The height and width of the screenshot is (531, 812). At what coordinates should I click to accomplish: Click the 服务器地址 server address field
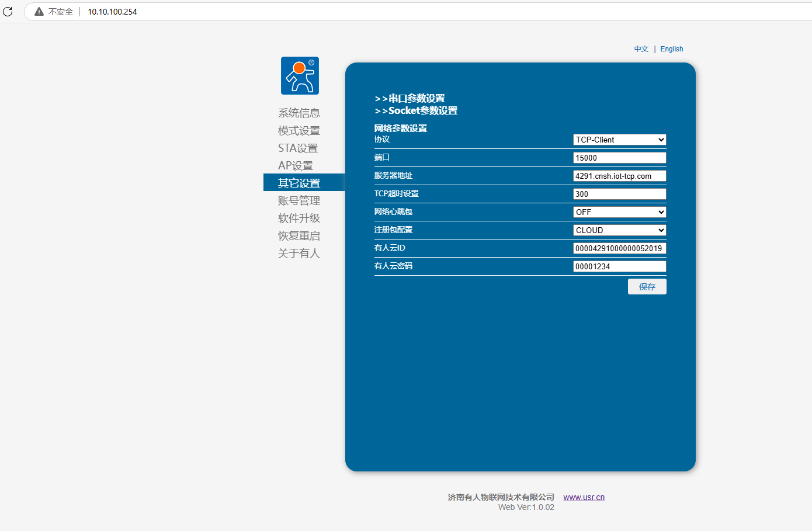click(619, 176)
